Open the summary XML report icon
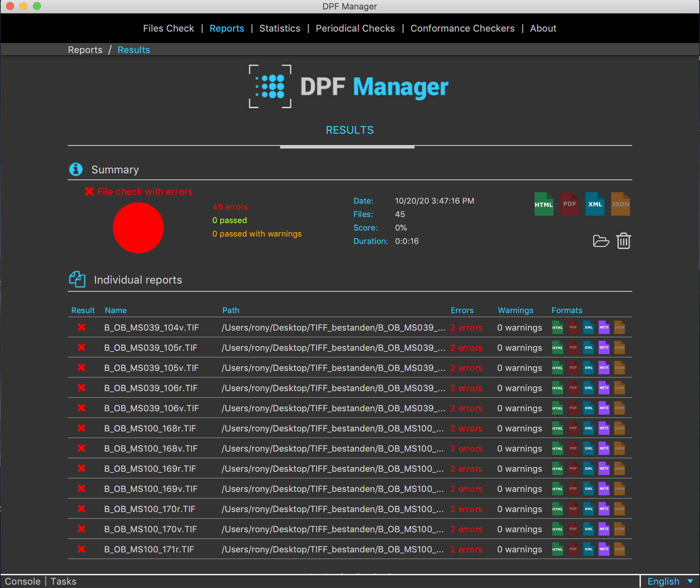 595,204
